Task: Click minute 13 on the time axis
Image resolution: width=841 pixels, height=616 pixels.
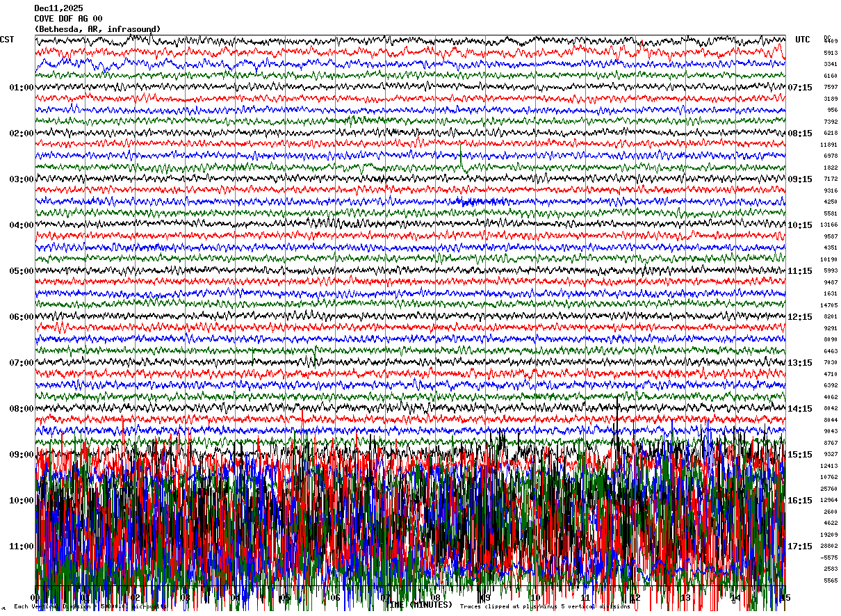Action: coord(685,597)
